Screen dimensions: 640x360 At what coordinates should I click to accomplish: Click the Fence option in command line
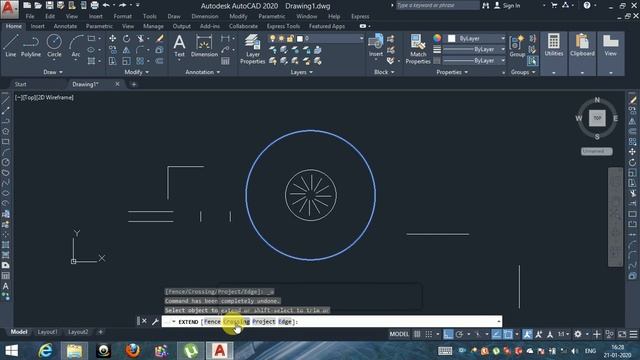pyautogui.click(x=212, y=322)
